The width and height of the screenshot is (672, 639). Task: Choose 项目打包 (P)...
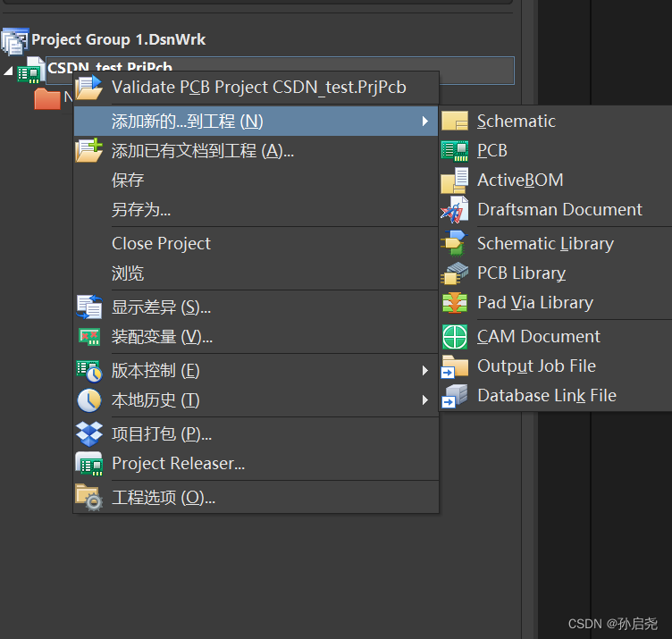click(x=256, y=434)
